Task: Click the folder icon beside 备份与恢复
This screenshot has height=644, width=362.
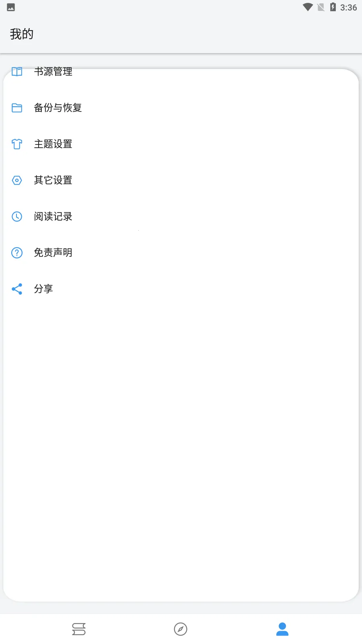Action: coord(16,107)
